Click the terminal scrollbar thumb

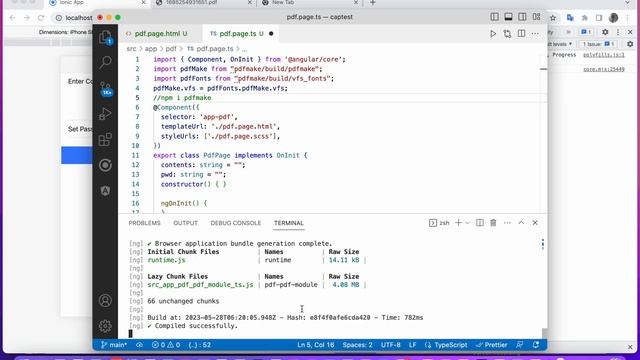pyautogui.click(x=544, y=333)
